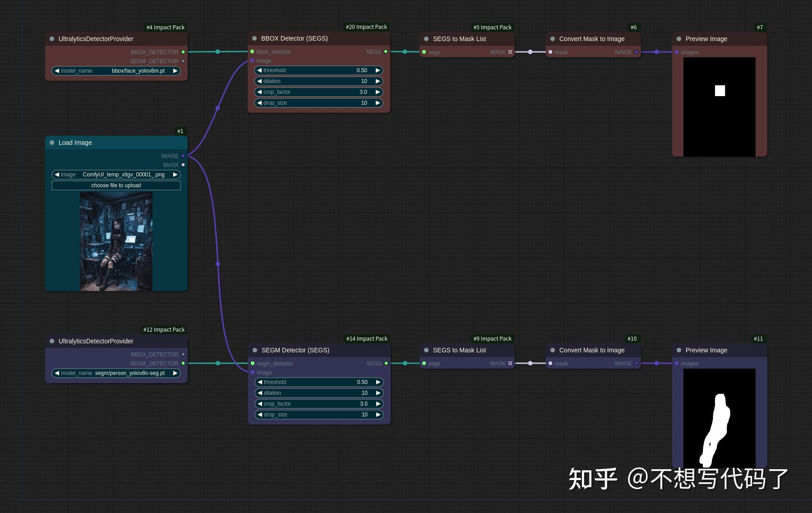Click the images input dot on Preview Image #7

(677, 52)
